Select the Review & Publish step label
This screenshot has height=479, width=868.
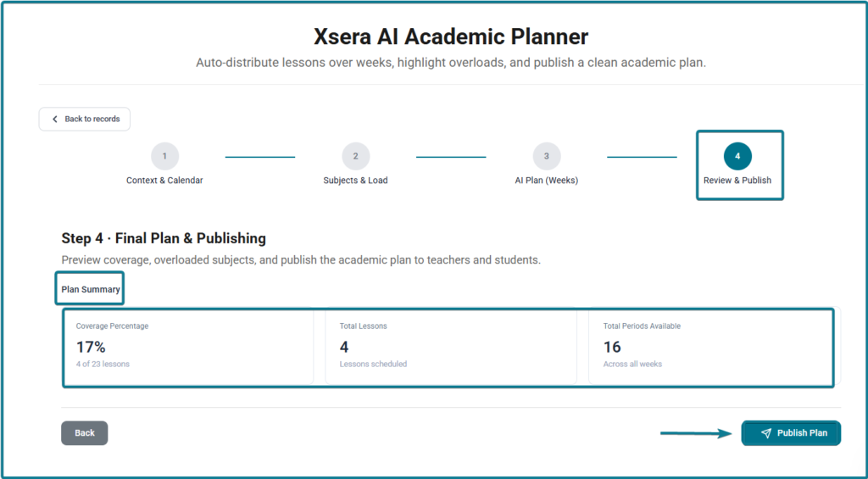coord(737,181)
